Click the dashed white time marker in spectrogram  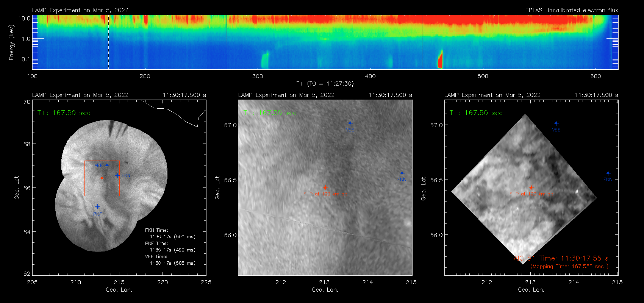pyautogui.click(x=109, y=42)
